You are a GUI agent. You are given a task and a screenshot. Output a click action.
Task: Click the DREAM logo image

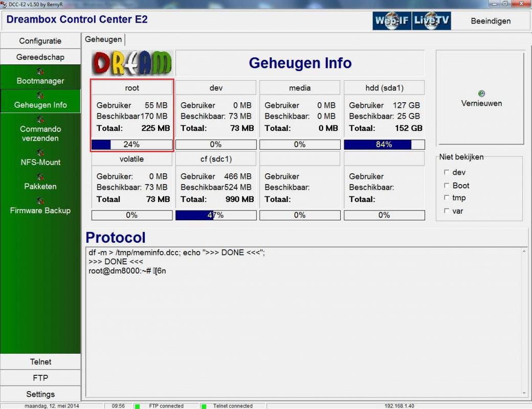(x=132, y=63)
